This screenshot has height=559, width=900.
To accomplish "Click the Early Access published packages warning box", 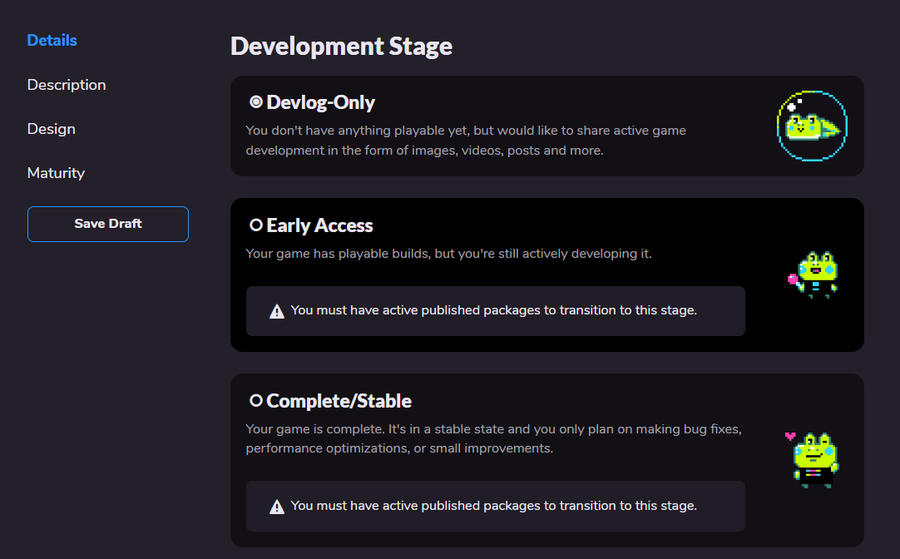I will [x=495, y=311].
